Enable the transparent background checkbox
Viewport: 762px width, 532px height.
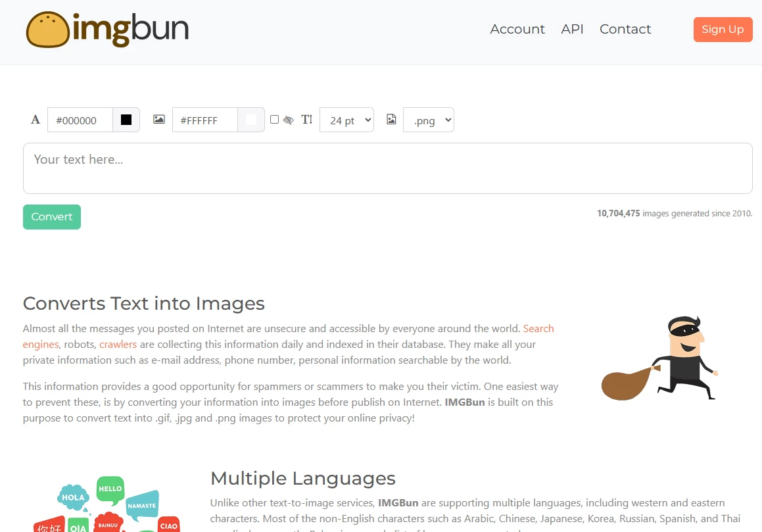274,120
